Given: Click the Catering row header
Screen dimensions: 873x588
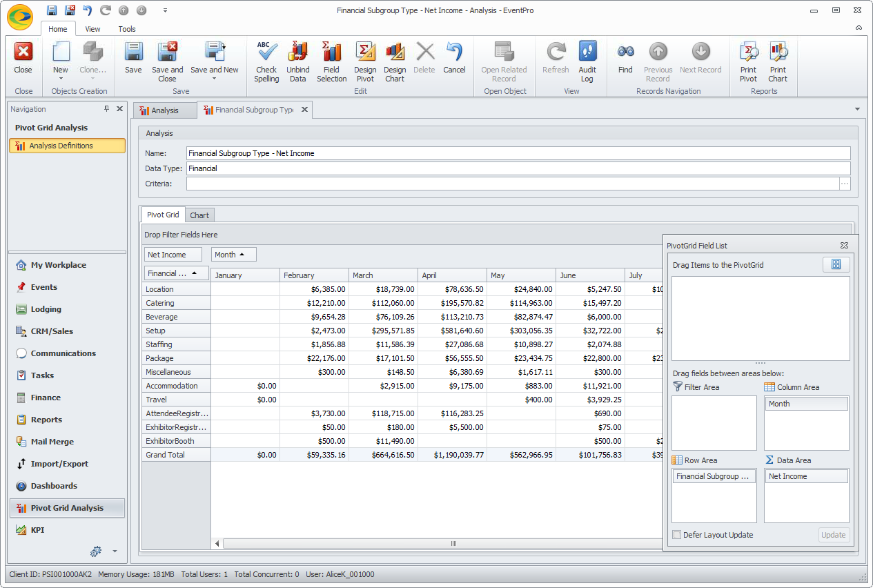Looking at the screenshot, I should click(x=176, y=303).
